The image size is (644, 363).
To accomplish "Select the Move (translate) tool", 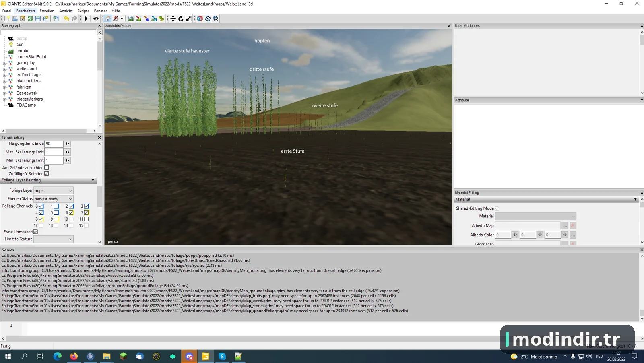I will pyautogui.click(x=173, y=19).
